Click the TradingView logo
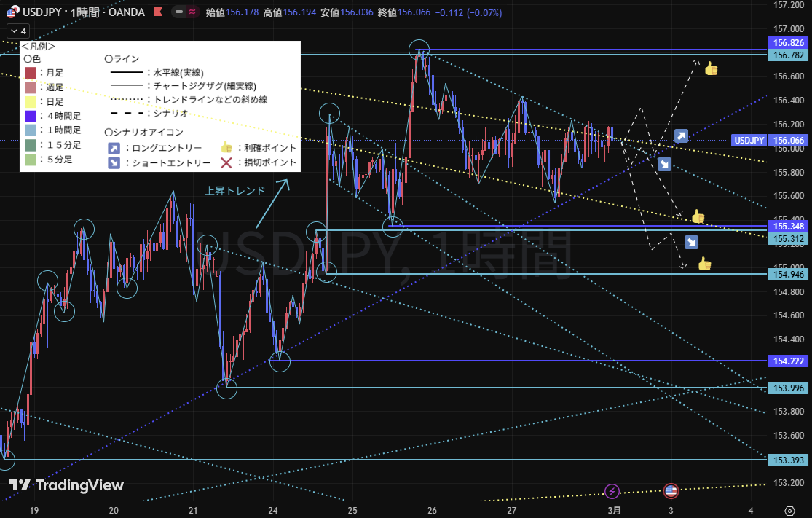Image resolution: width=812 pixels, height=518 pixels. pyautogui.click(x=66, y=486)
